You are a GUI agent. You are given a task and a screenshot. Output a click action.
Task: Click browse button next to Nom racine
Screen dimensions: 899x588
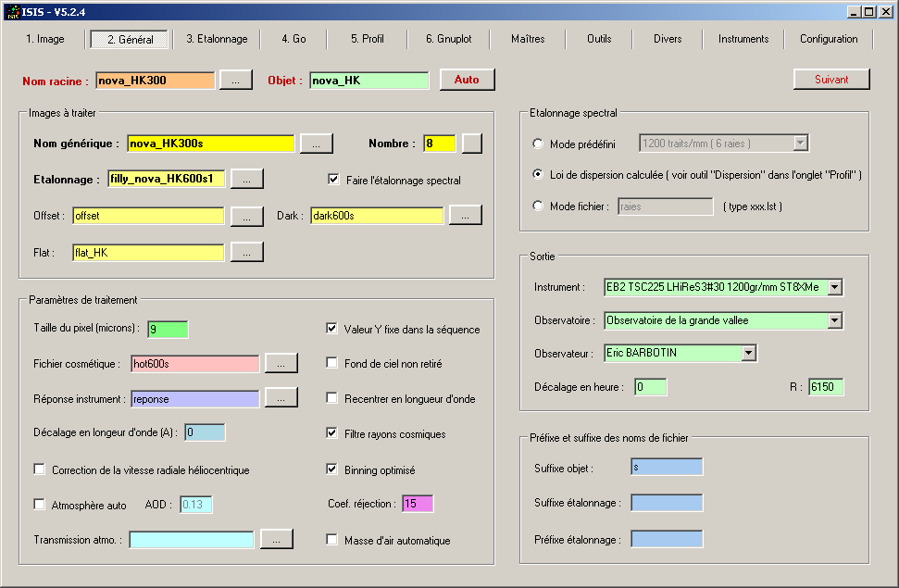click(x=235, y=81)
